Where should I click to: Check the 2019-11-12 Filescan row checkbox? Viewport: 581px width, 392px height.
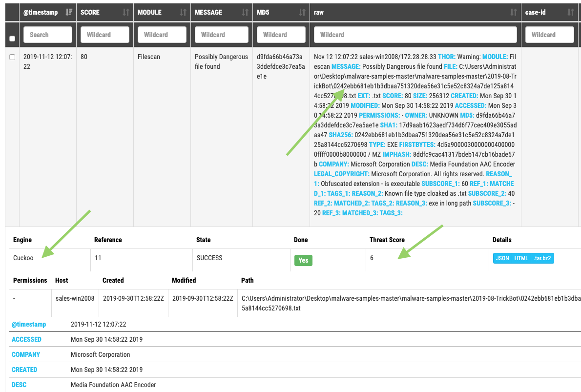coord(12,57)
